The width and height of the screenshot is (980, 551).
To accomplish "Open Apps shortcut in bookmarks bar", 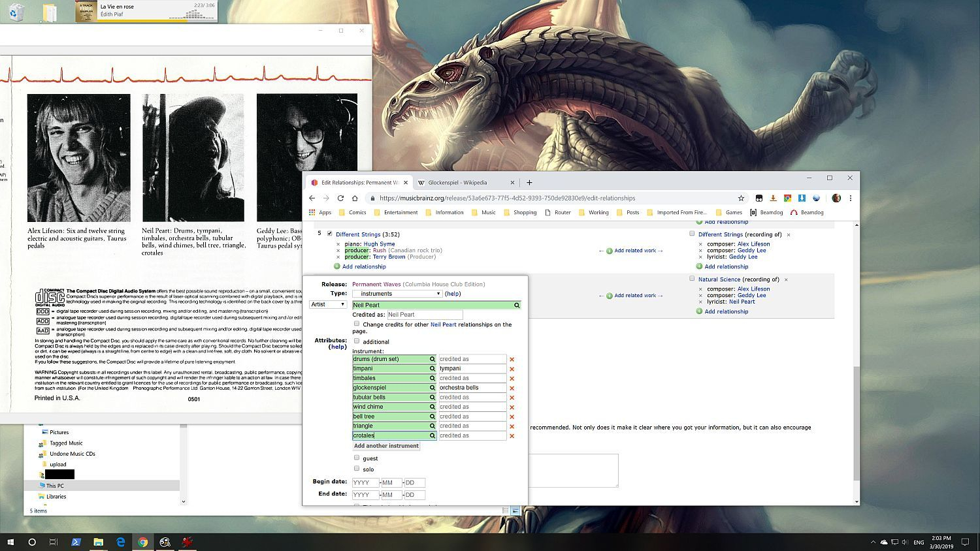I will point(320,212).
